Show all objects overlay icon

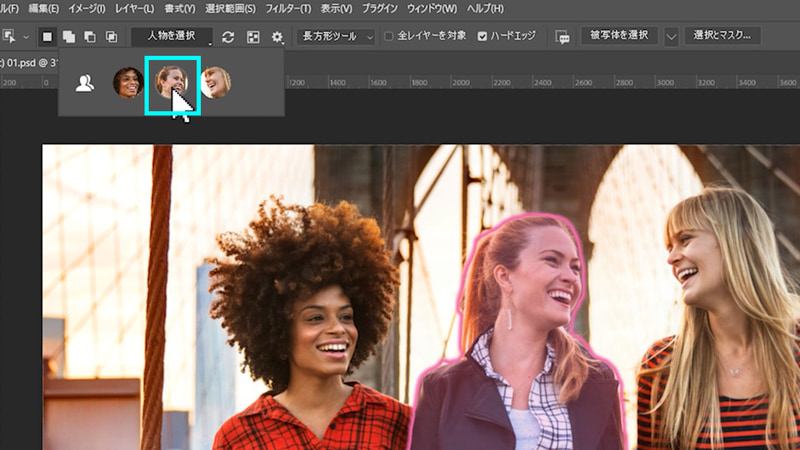click(253, 37)
